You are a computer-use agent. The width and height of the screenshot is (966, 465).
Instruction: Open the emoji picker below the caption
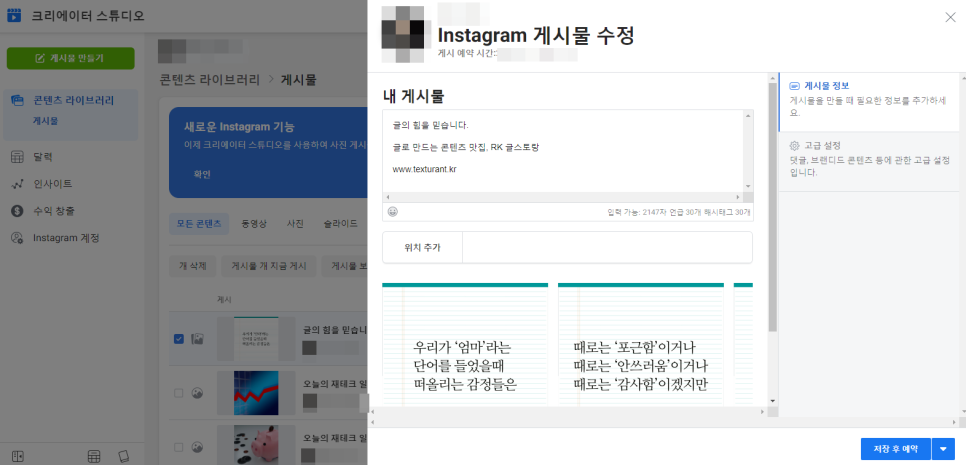[x=392, y=212]
